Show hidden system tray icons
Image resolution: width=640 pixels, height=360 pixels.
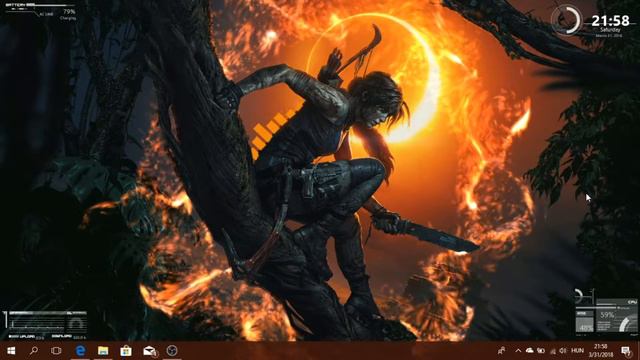point(518,351)
